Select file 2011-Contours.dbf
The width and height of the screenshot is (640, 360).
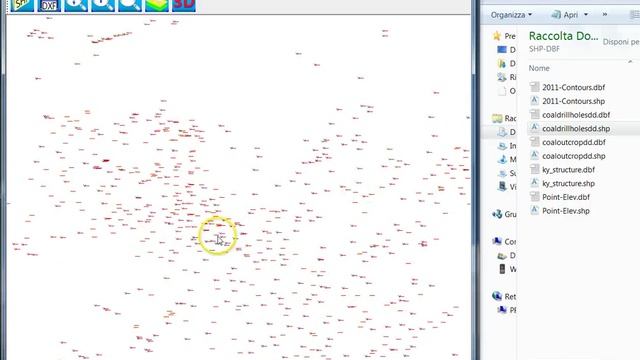[x=573, y=87]
